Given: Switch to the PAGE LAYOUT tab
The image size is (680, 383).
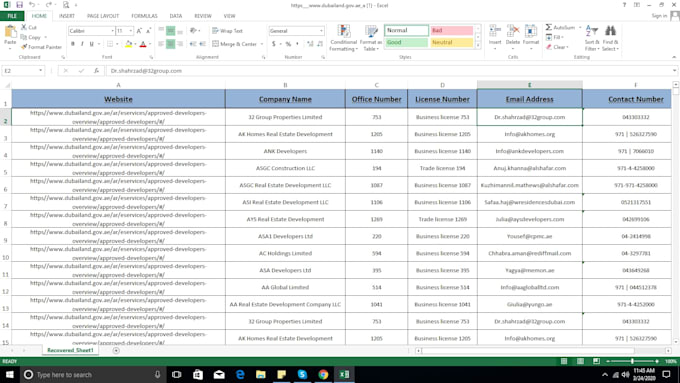Looking at the screenshot, I should tap(103, 16).
